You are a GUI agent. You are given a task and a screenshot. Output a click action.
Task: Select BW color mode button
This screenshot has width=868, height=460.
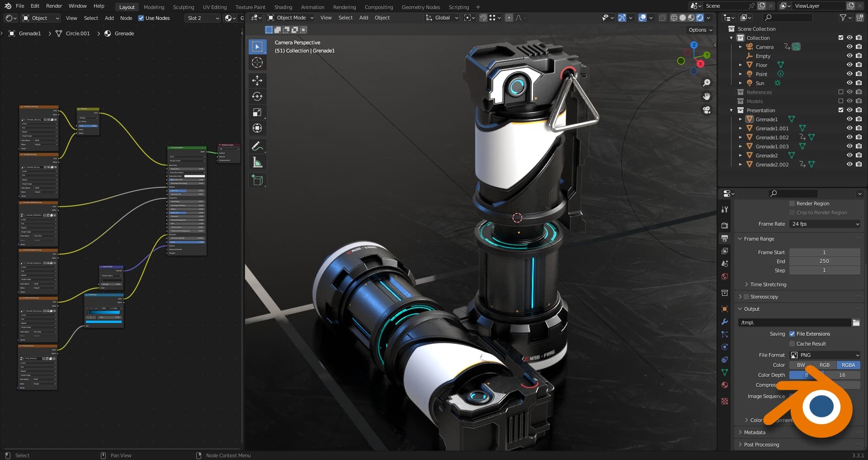pyautogui.click(x=801, y=365)
